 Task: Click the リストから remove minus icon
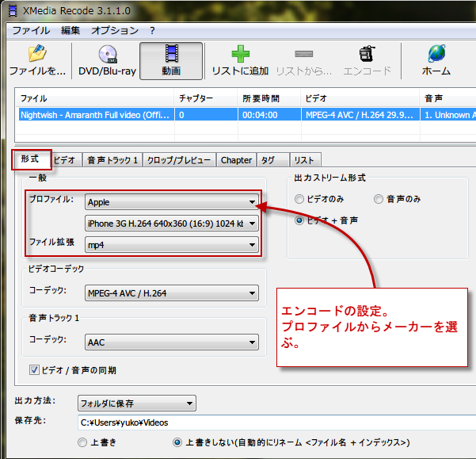(x=304, y=55)
